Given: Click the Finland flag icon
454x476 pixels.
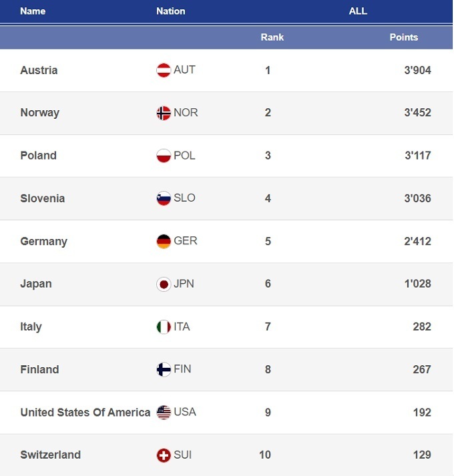Looking at the screenshot, I should click(x=164, y=369).
